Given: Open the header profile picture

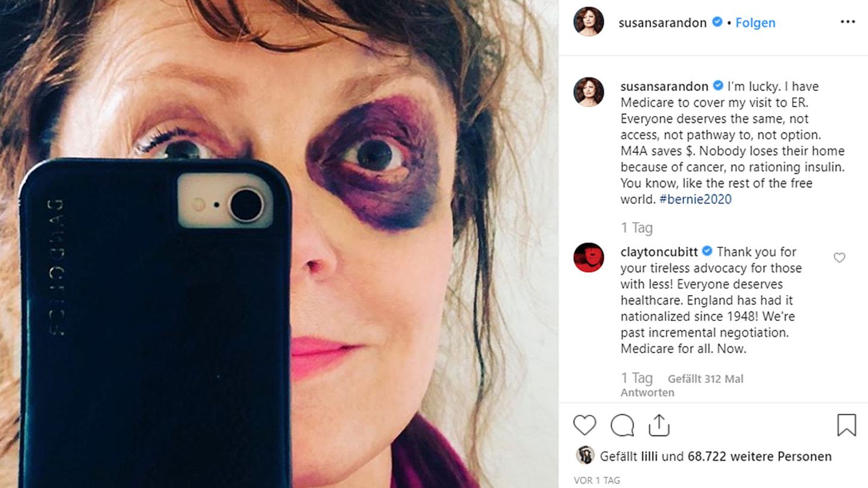Looking at the screenshot, I should coord(589,22).
